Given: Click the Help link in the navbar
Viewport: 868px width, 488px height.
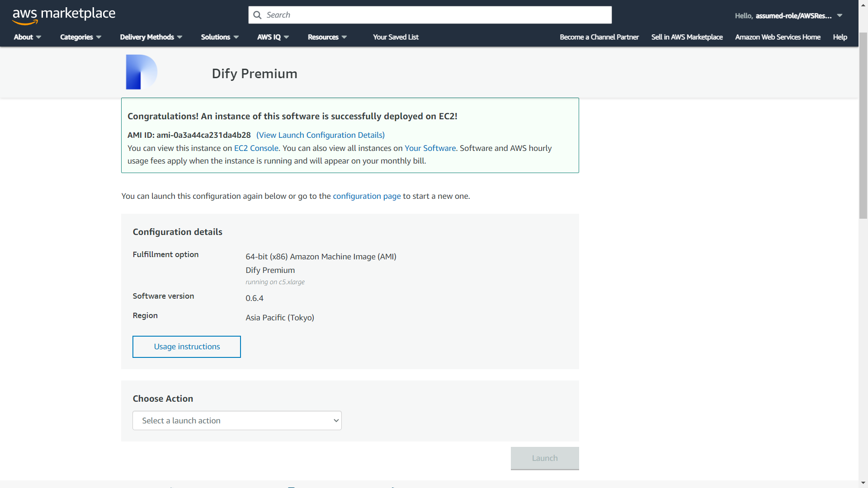Looking at the screenshot, I should 840,37.
